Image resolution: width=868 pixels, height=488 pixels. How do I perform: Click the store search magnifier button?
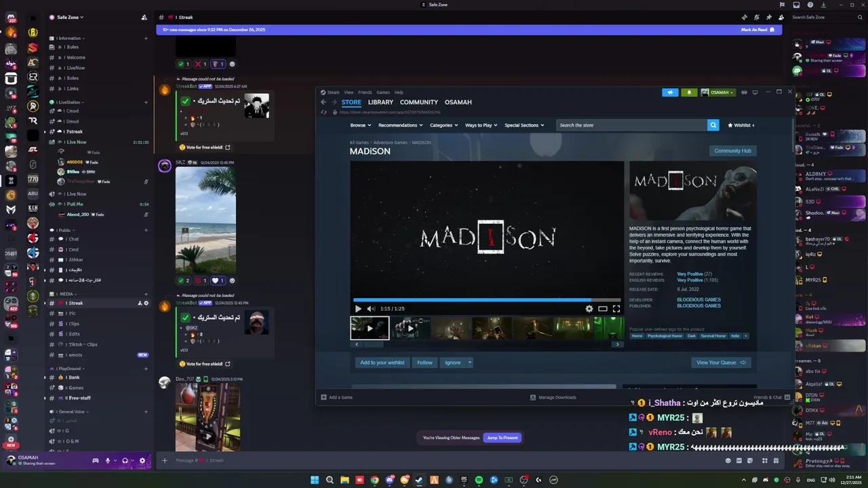[713, 125]
